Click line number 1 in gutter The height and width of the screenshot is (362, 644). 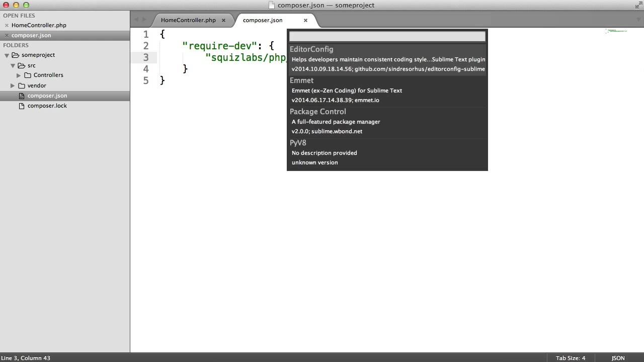[146, 34]
